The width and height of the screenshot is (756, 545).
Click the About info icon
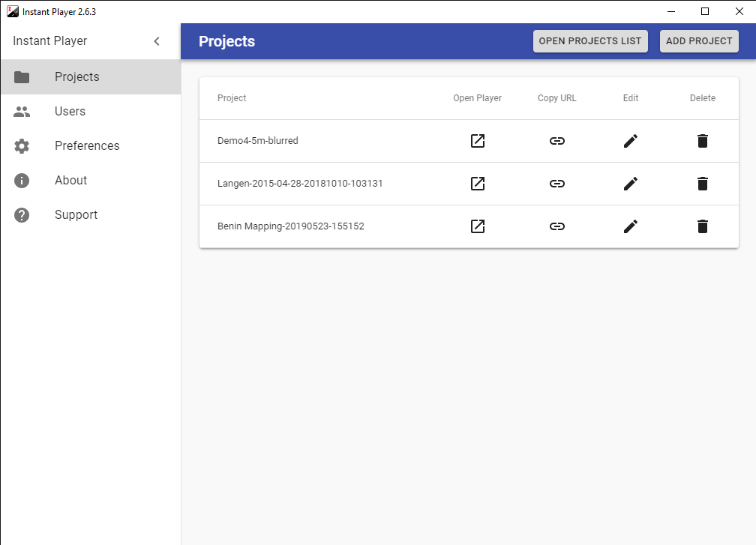click(22, 181)
